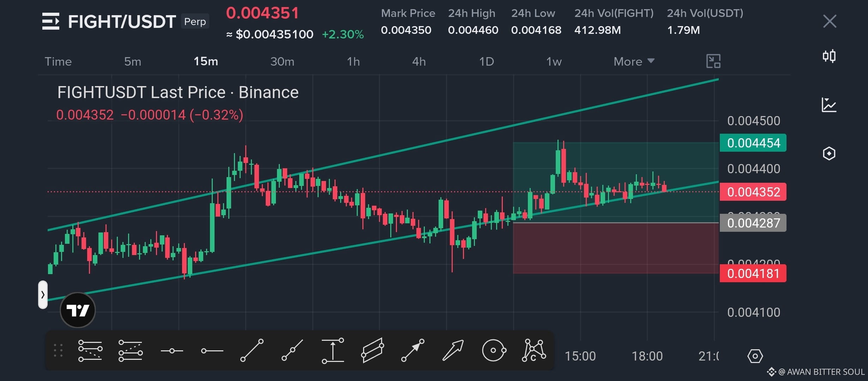868x381 pixels.
Task: Select the Trend-Based Fib Extension tool
Action: [131, 351]
